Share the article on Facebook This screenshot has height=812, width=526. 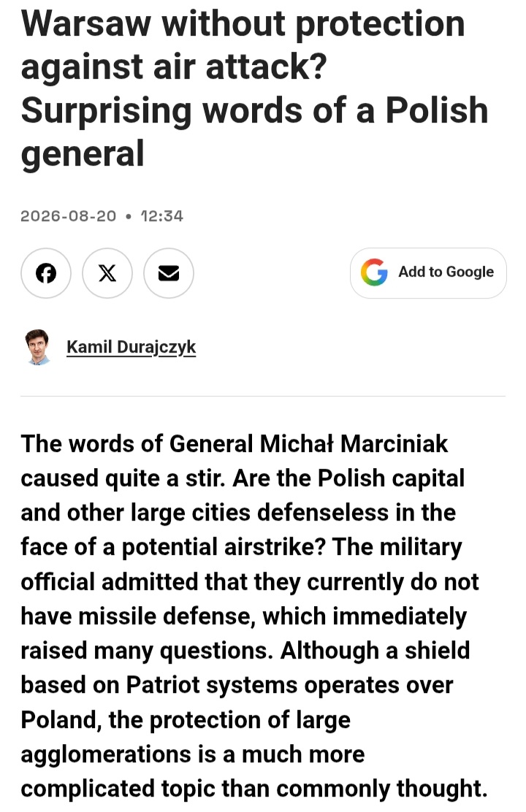point(45,273)
